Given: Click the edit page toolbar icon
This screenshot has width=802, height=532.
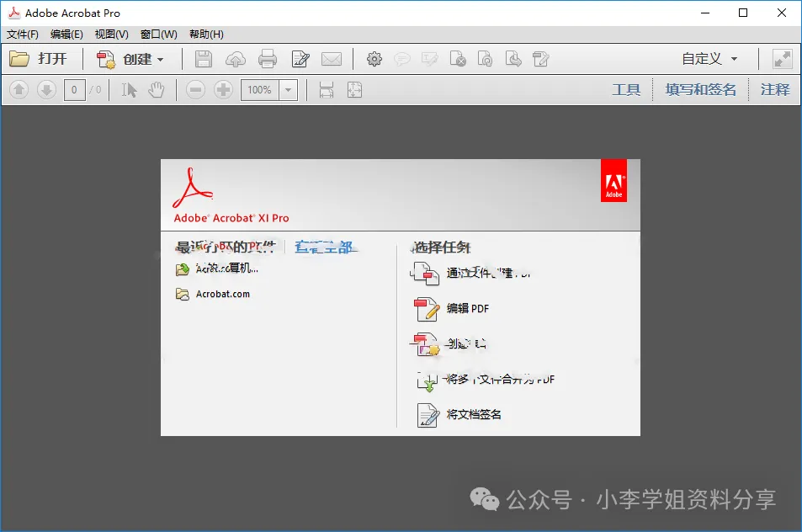Looking at the screenshot, I should pos(540,59).
